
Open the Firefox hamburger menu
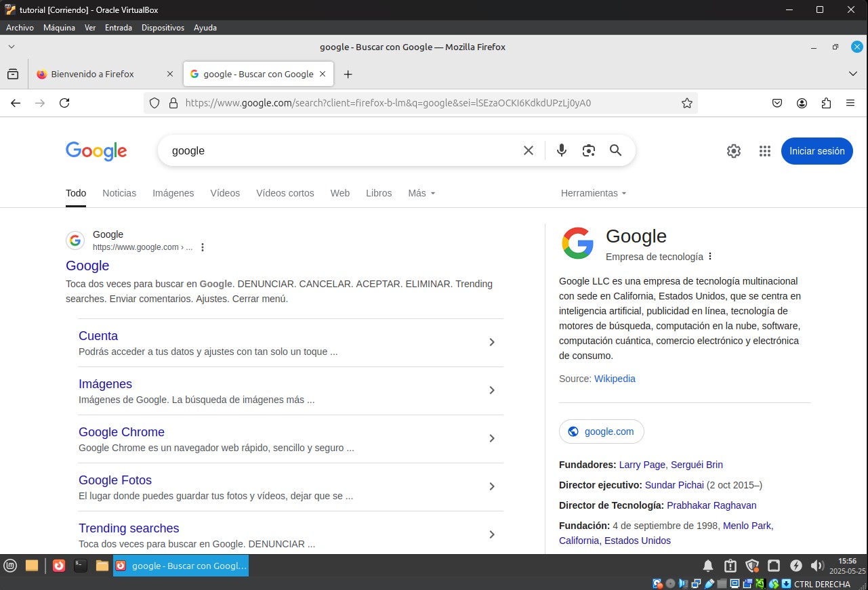pos(850,103)
